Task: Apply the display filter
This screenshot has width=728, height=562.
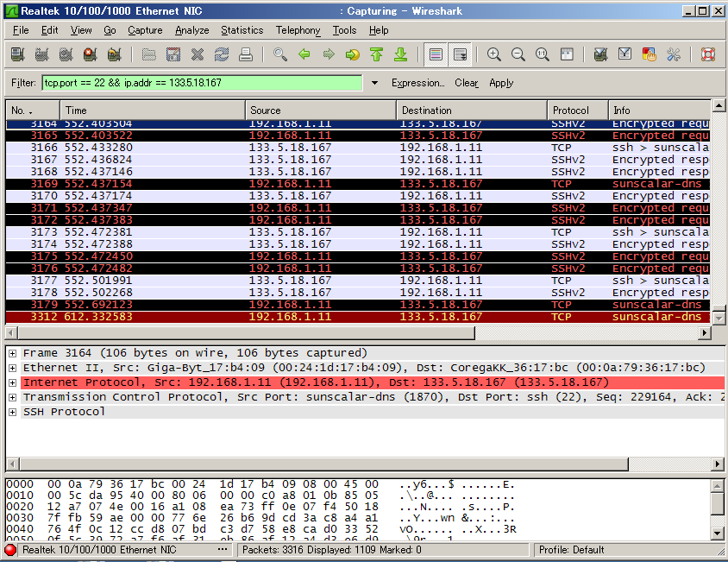Action: tap(501, 83)
